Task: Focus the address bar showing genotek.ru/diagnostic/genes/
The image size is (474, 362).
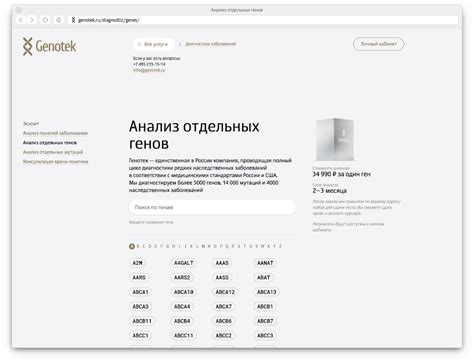Action: (x=263, y=20)
